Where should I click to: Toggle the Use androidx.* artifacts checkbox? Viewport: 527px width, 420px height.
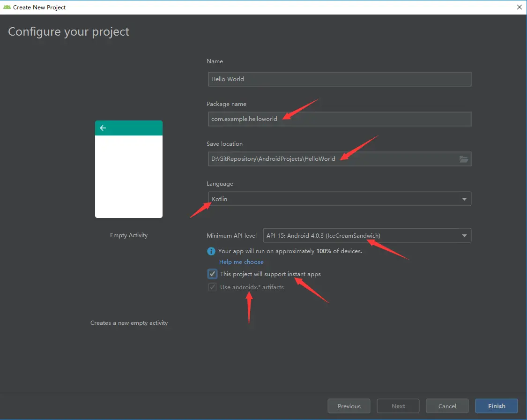point(212,287)
